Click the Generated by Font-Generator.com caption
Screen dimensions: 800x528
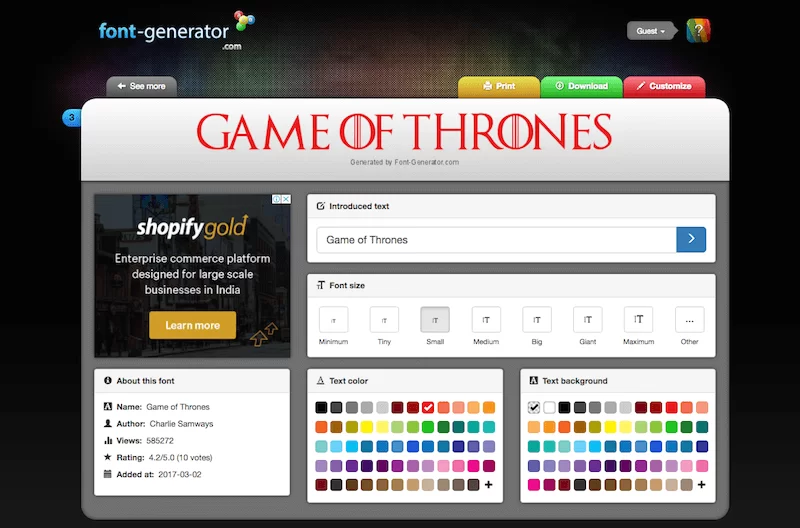pyautogui.click(x=404, y=162)
